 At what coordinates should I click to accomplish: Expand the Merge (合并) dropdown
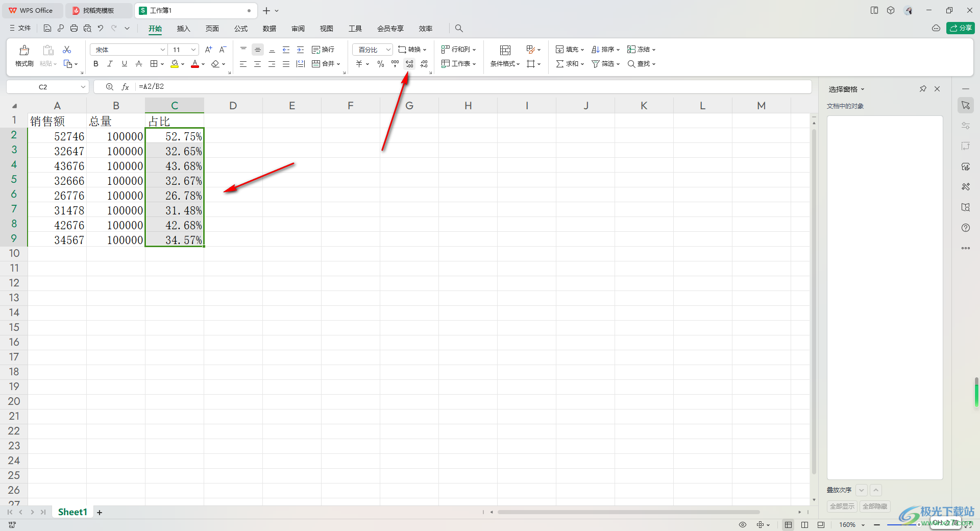pos(338,64)
